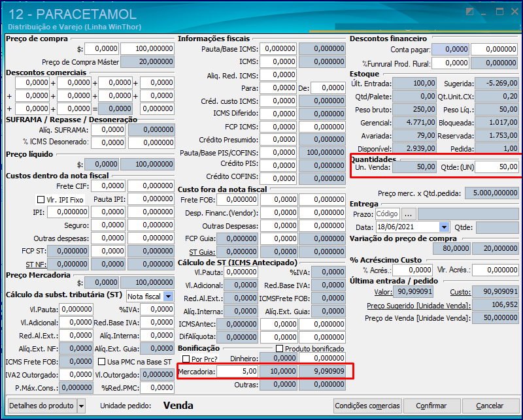Restore the window using title bar icon
The image size is (523, 420).
pos(470,12)
